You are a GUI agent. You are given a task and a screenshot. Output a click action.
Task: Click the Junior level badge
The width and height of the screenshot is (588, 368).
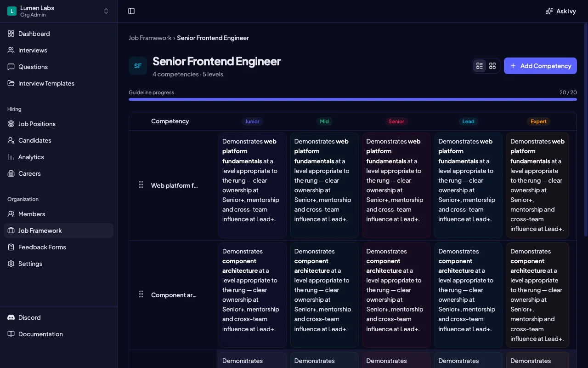pos(252,121)
